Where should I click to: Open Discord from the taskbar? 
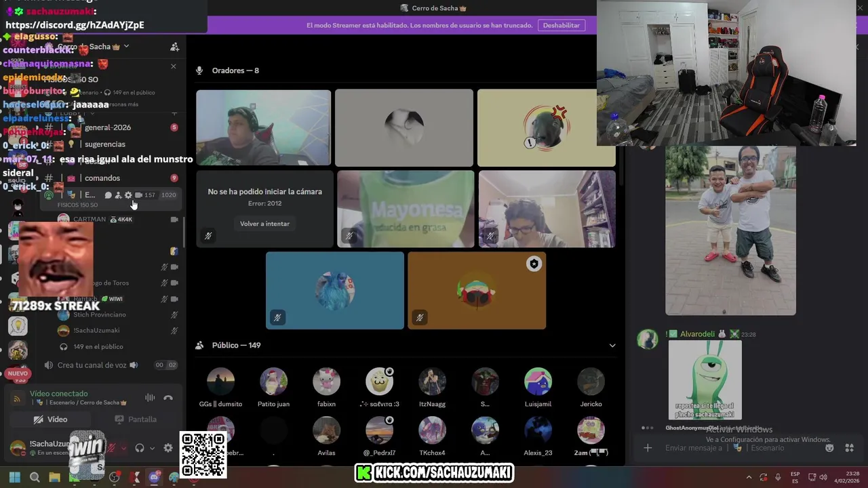point(154,477)
